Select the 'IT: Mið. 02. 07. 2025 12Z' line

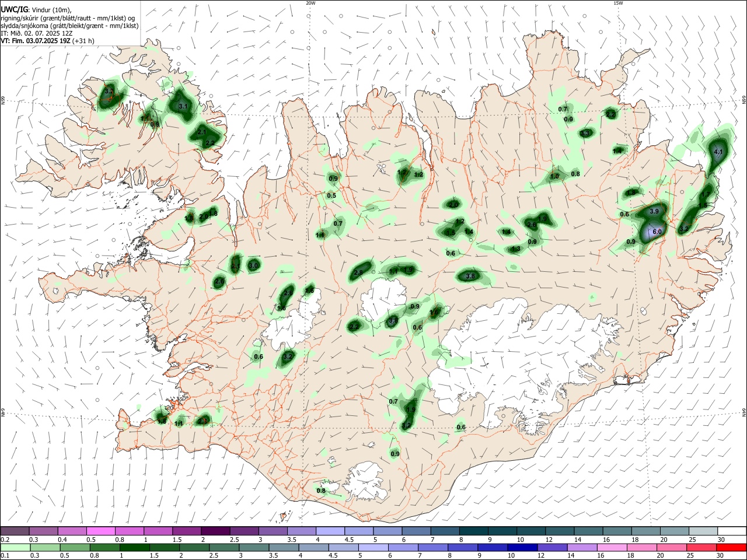point(36,33)
